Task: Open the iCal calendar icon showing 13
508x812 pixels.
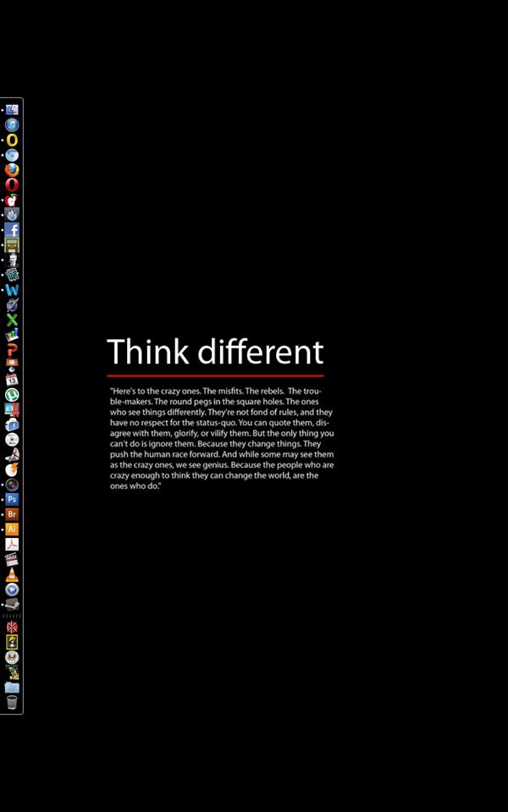Action: pos(12,380)
